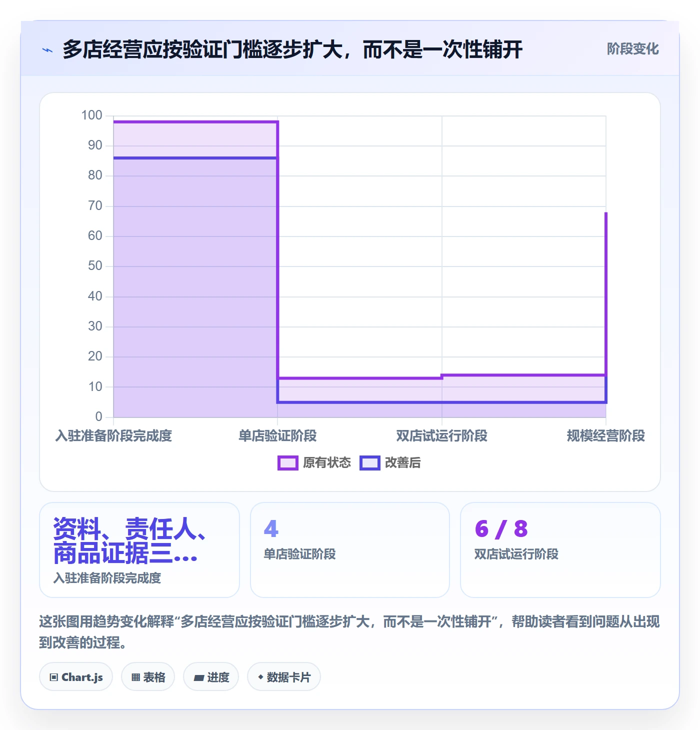Screen dimensions: 700x730
Task: Click the Chart.js tag icon
Action: point(54,677)
